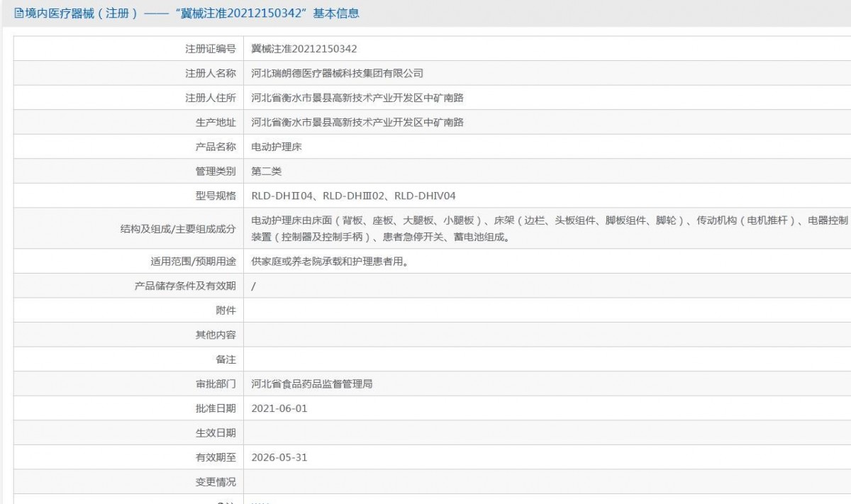Click the 其他内容 label
This screenshot has width=851, height=504.
tap(216, 335)
